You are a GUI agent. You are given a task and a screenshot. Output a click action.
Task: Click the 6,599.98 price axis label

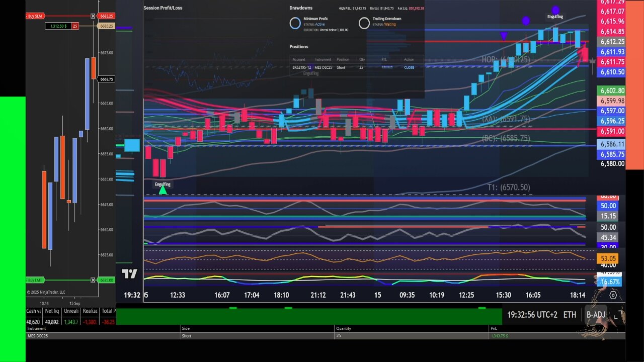tap(612, 101)
